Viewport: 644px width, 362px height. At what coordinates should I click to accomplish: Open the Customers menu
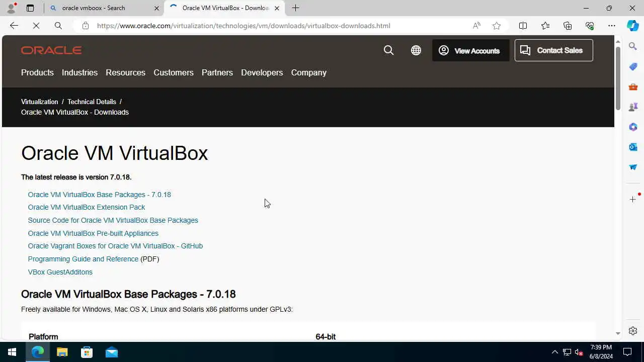pos(174,72)
